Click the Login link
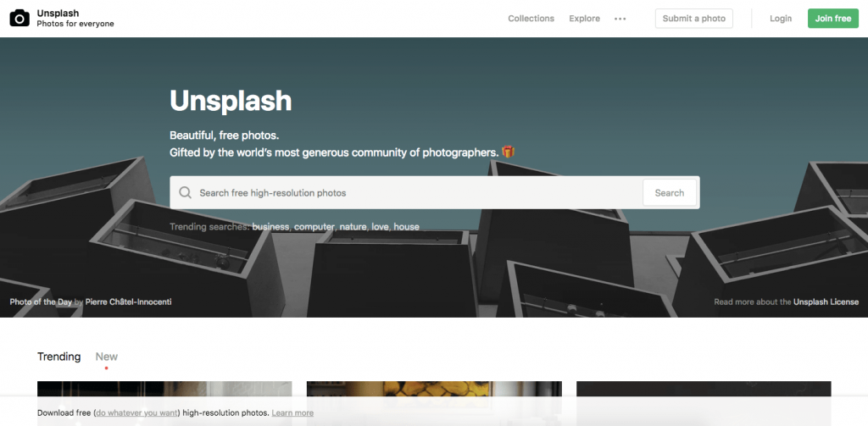This screenshot has height=426, width=868. coord(781,19)
